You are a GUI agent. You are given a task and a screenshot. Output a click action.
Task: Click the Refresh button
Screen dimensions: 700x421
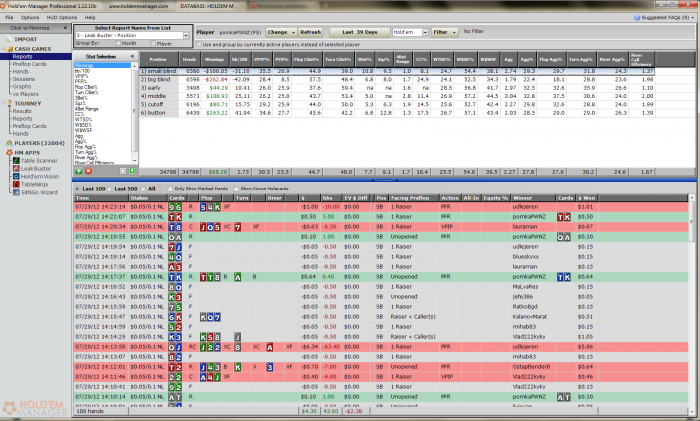pos(310,32)
